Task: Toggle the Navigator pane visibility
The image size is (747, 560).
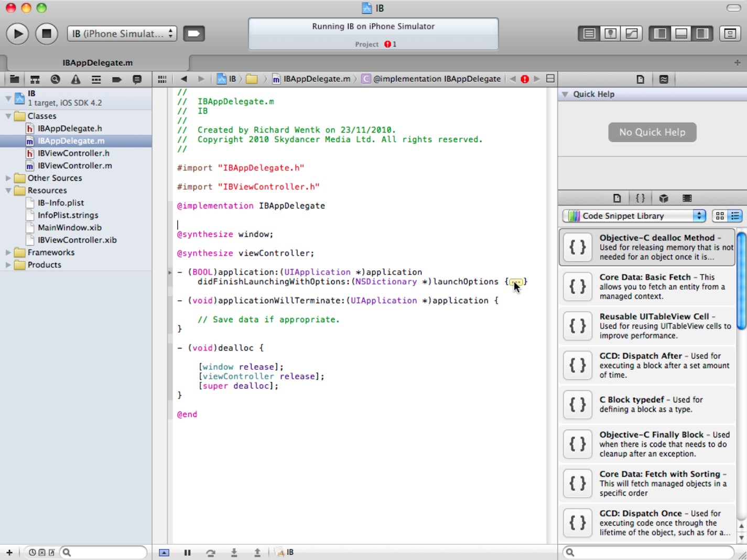Action: (x=660, y=34)
